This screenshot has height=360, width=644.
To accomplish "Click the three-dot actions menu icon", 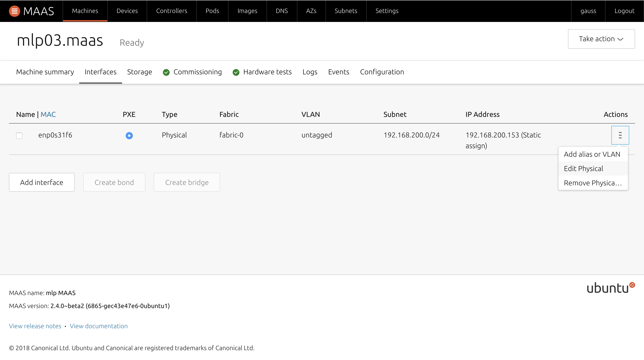I will pos(620,135).
